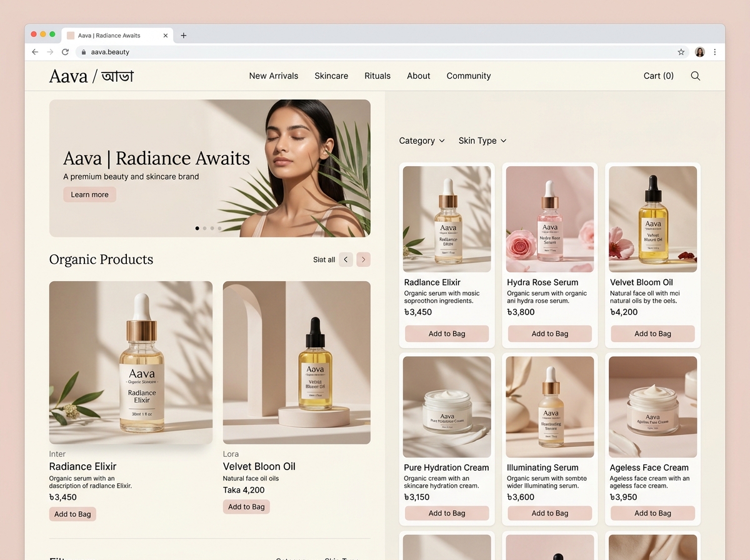Viewport: 750px width, 560px height.
Task: Go to next Organic Products with right arrow
Action: coord(363,259)
